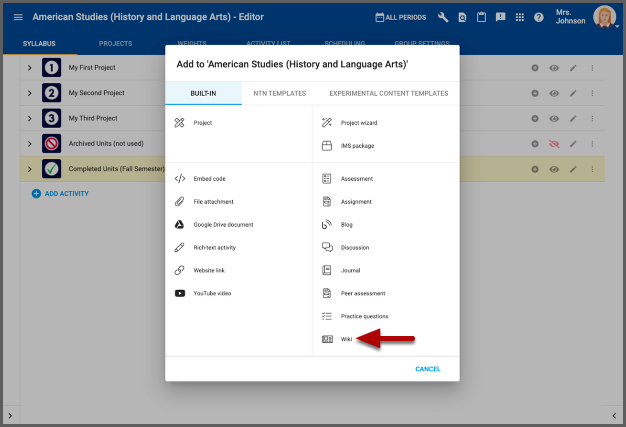Toggle visibility eye for Completed Units row

554,169
